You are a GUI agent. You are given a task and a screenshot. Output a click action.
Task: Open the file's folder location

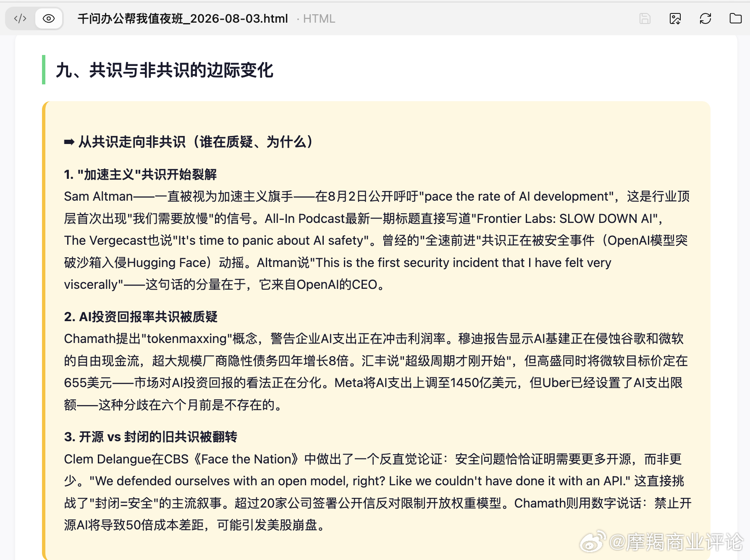click(x=736, y=18)
